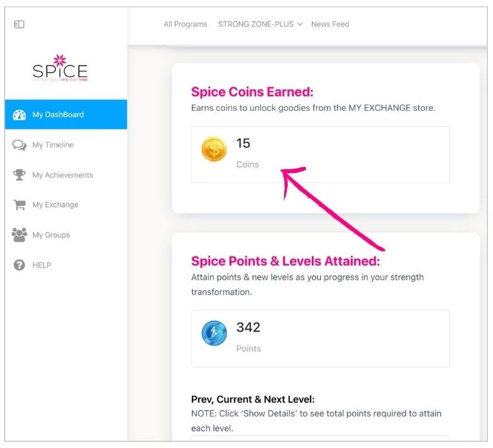Viewport: 493px width, 448px height.
Task: Click the My Groups people icon
Action: click(x=19, y=235)
